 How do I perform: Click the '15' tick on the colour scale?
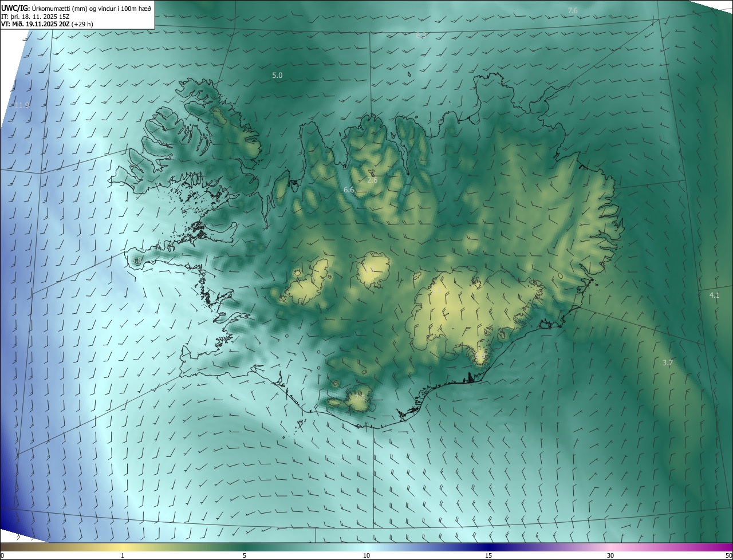[488, 555]
